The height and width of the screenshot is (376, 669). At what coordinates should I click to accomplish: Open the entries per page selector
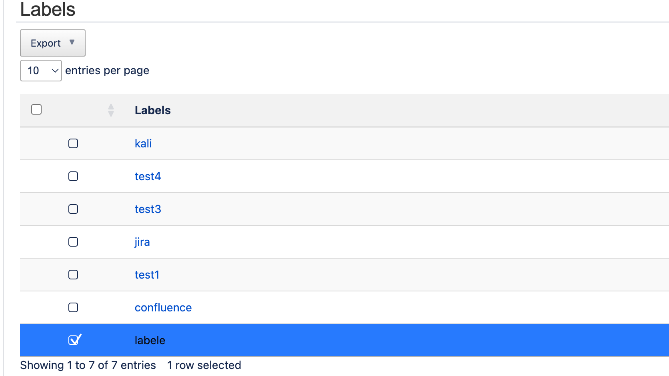point(41,70)
